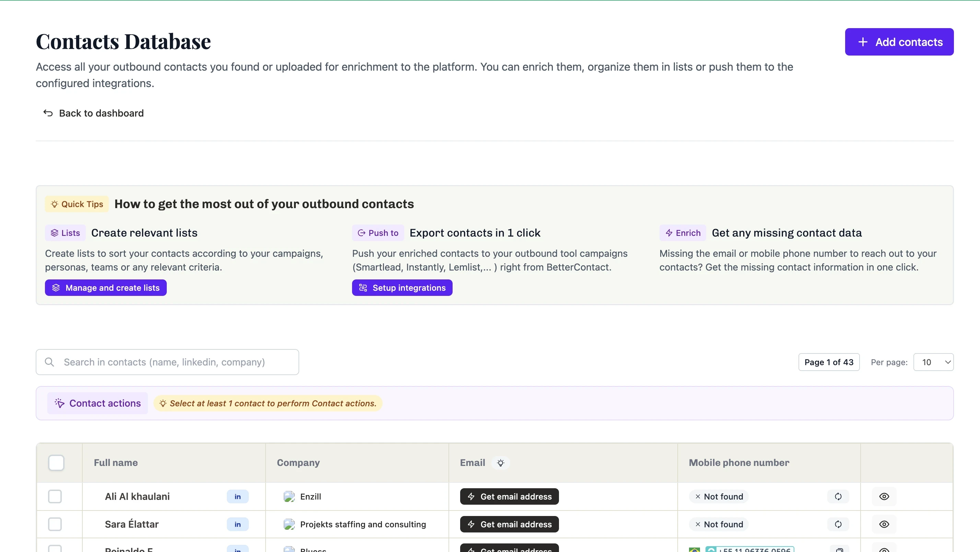
Task: Click the Page 1 of 43 indicator
Action: [x=829, y=362]
